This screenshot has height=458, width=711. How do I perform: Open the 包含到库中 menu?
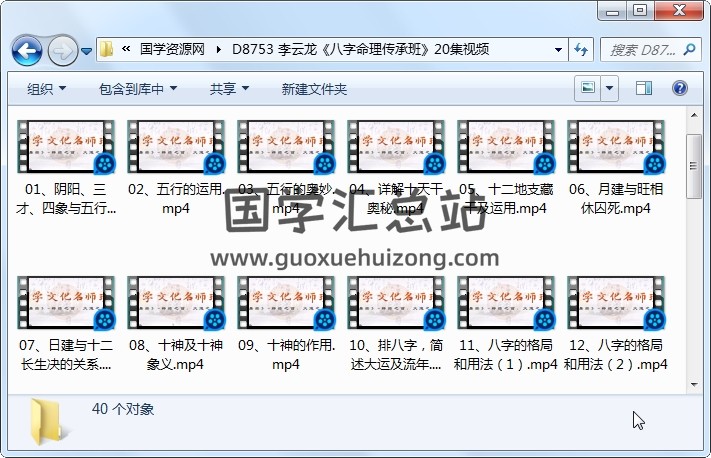(138, 89)
